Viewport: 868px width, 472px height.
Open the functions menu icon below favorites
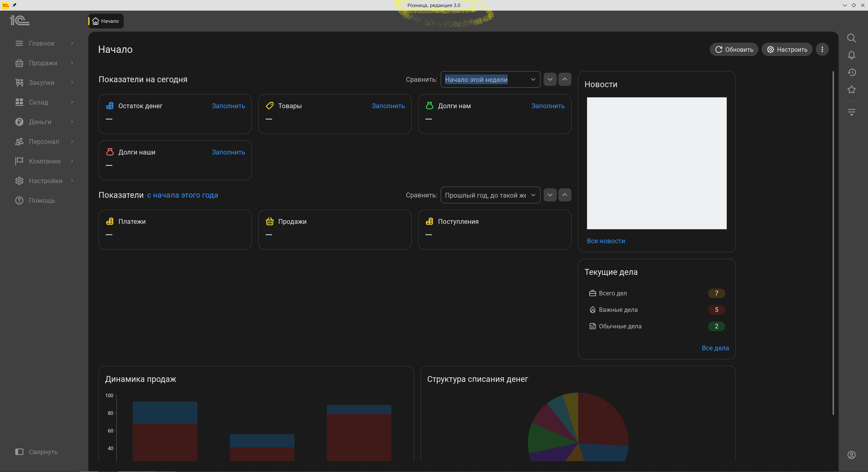click(x=851, y=112)
